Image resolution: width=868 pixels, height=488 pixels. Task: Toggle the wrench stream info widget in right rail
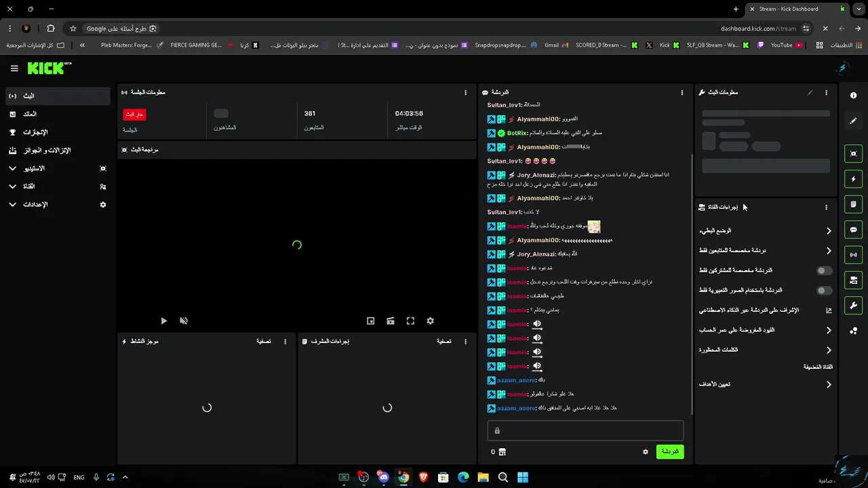pyautogui.click(x=853, y=305)
